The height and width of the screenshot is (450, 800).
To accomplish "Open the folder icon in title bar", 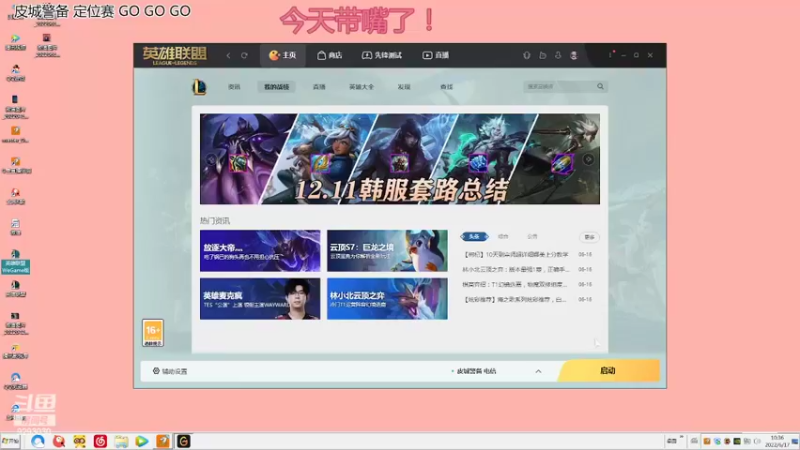I will 542,55.
